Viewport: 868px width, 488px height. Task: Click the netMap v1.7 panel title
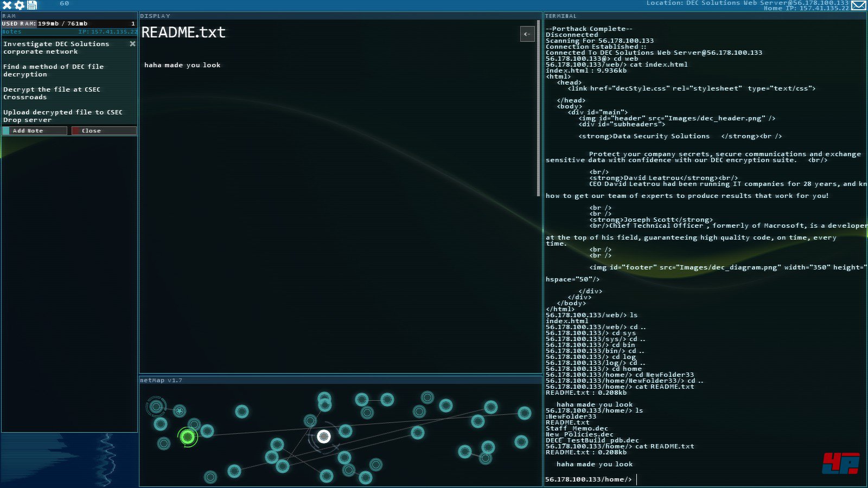161,381
